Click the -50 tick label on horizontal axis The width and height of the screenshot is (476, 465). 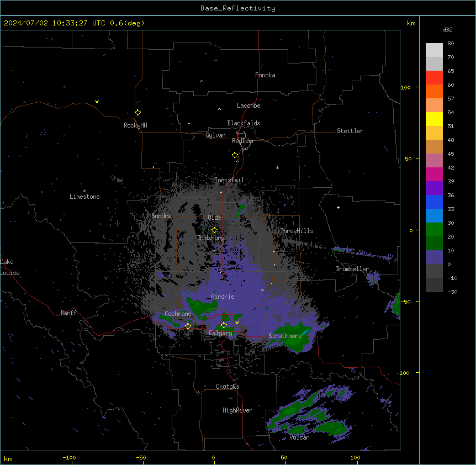141,457
